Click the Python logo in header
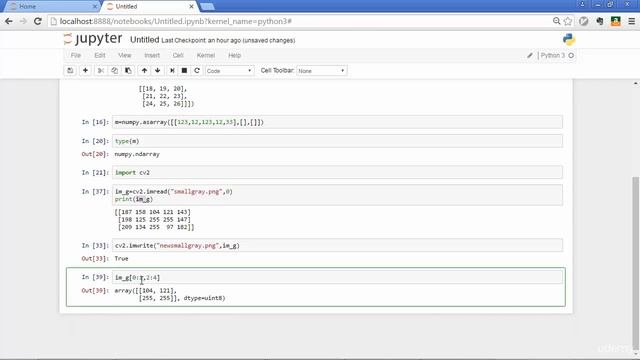640x360 pixels. coord(569,40)
